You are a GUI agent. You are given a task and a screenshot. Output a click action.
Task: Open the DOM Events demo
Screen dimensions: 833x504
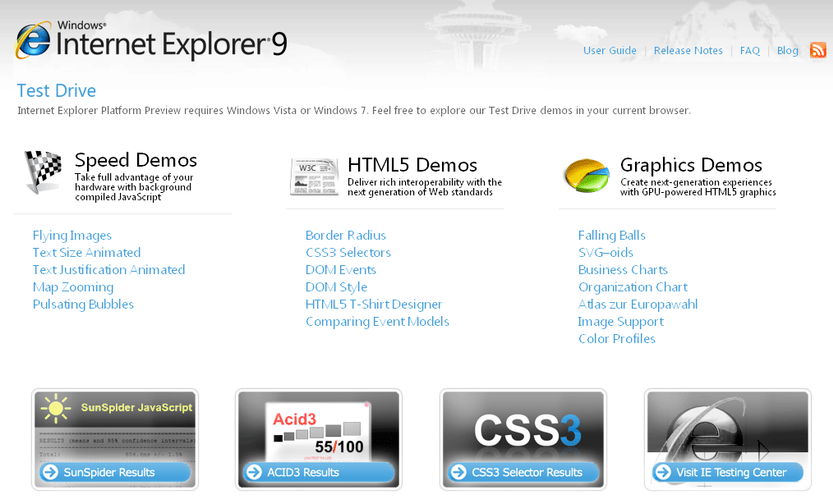341,270
